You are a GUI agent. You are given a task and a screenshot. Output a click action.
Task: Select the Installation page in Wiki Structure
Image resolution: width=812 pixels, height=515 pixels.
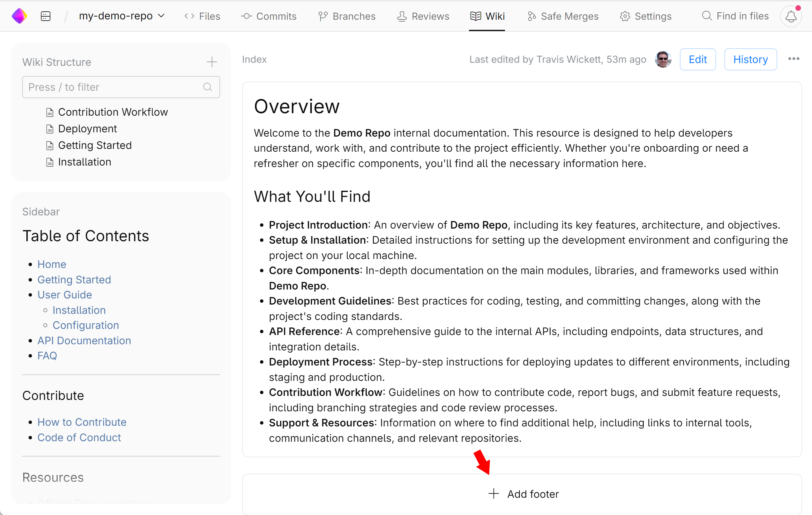(84, 162)
